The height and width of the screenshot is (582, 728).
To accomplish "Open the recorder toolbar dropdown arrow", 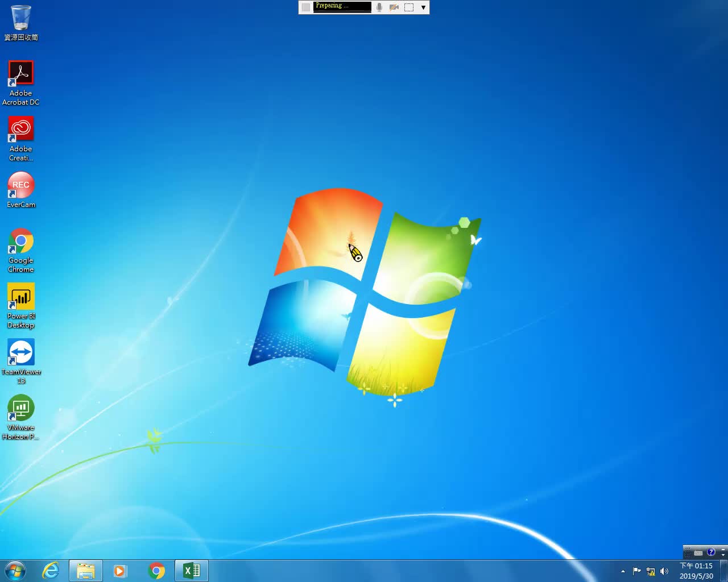I will click(x=423, y=7).
